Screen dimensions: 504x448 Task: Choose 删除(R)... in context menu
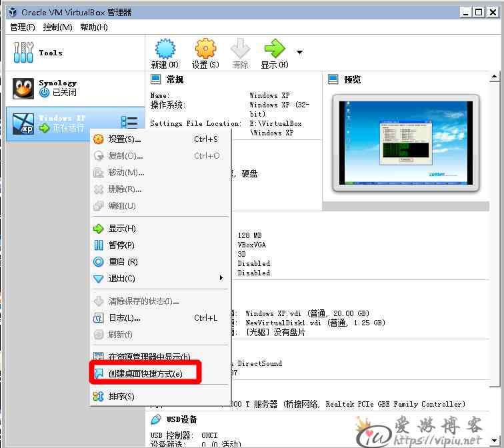point(161,189)
